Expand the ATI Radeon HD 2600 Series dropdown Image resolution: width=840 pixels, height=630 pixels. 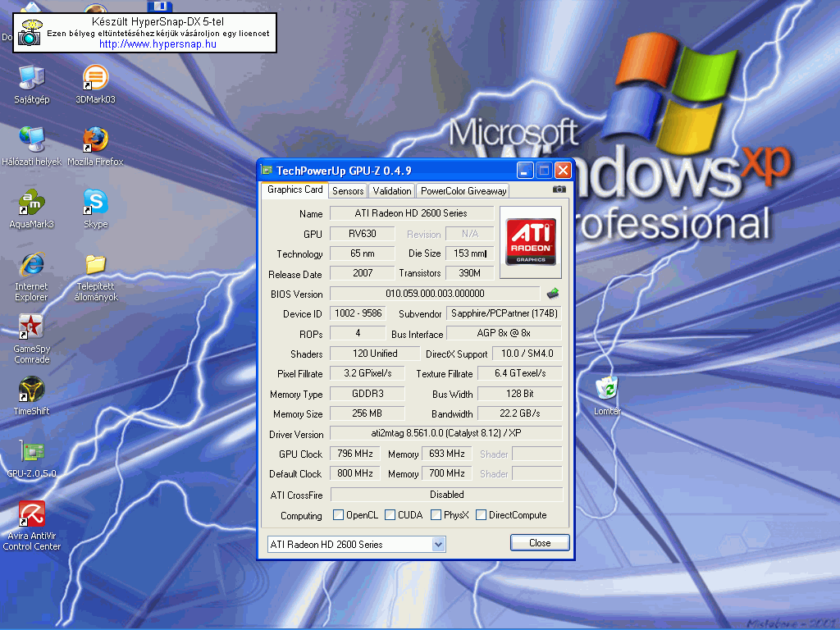438,545
